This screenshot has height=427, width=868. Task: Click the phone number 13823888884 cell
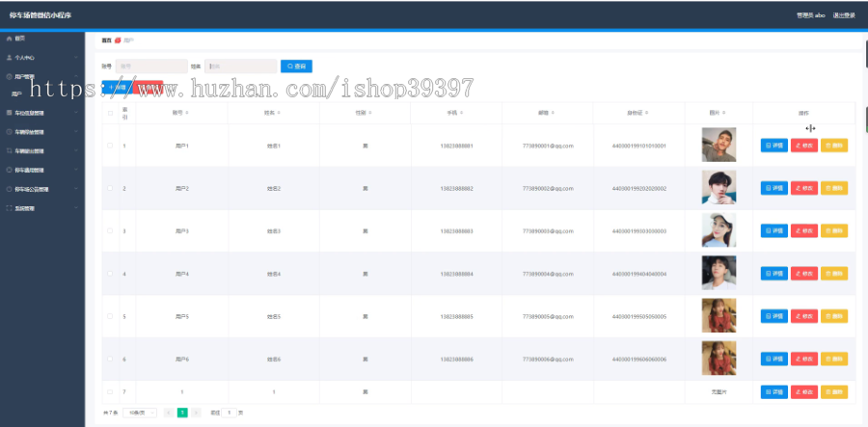457,274
